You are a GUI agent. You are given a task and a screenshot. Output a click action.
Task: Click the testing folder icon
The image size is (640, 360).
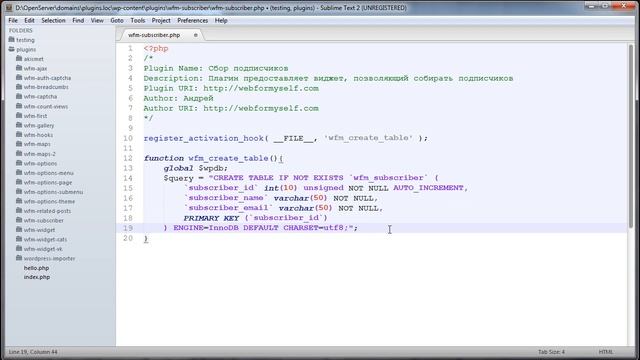click(x=11, y=40)
